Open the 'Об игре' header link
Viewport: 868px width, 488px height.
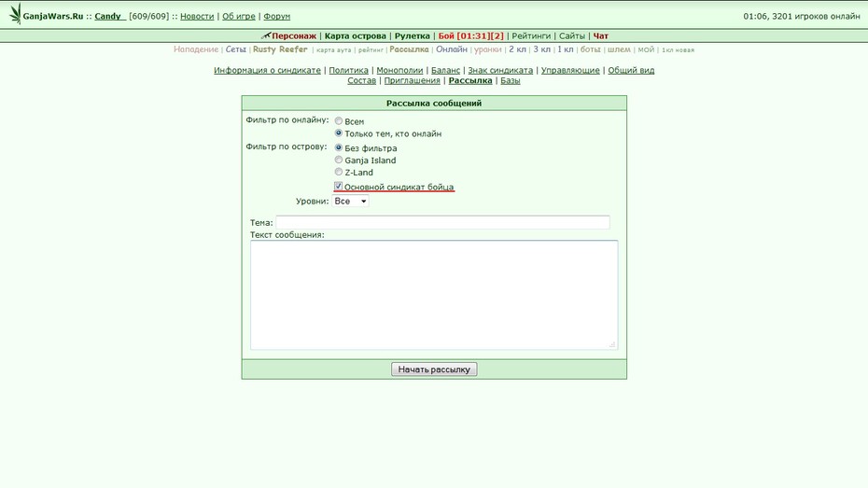tap(239, 16)
